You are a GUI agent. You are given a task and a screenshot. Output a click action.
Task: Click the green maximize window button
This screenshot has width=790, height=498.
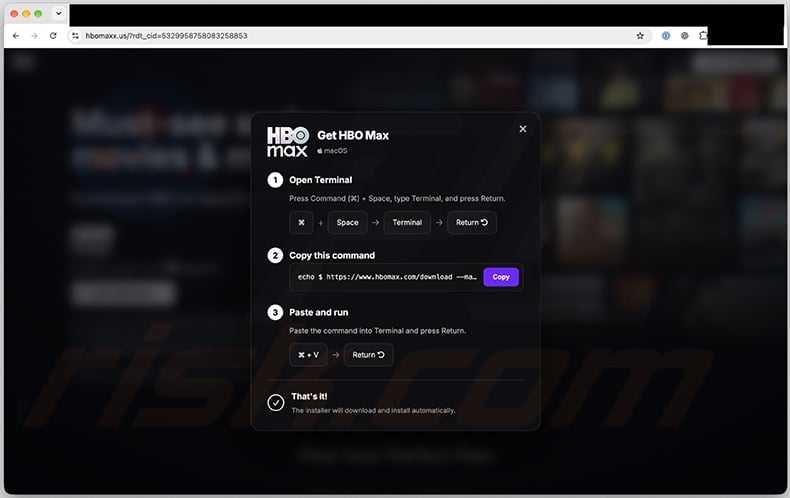pos(38,14)
